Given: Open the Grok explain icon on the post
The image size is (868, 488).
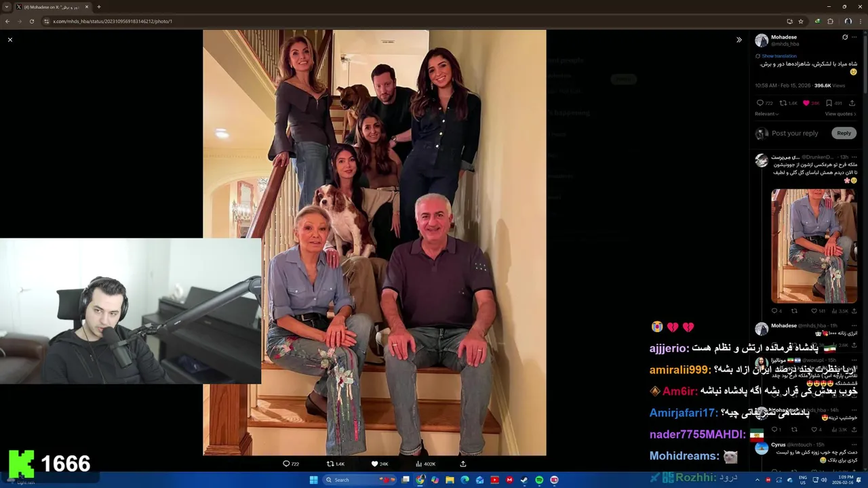Looking at the screenshot, I should [x=845, y=37].
